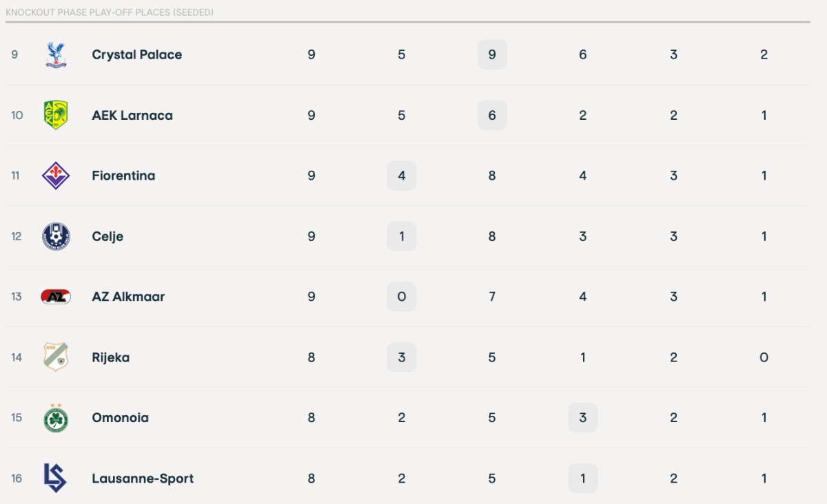Click the Lausanne-Sport club logo
Screen dimensions: 827x504
pos(56,478)
